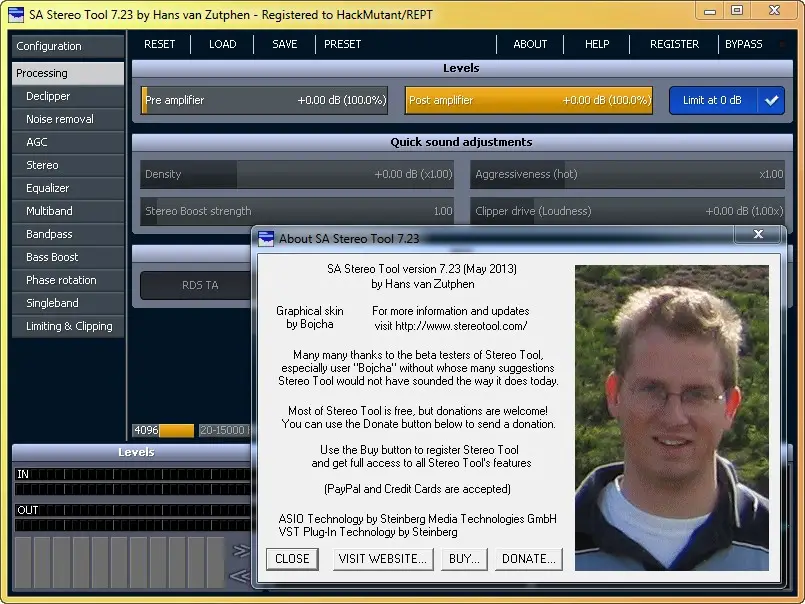Click the right double-arrow below meters
805x604 pixels.
tap(240, 551)
